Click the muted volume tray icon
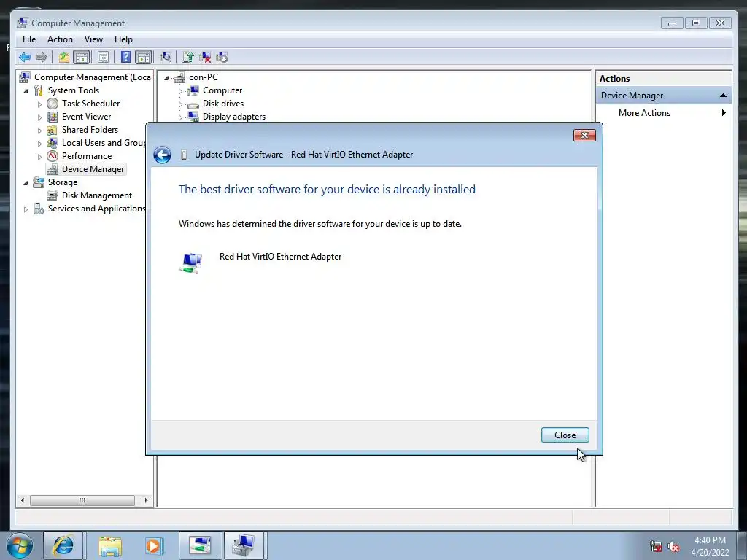 click(673, 546)
